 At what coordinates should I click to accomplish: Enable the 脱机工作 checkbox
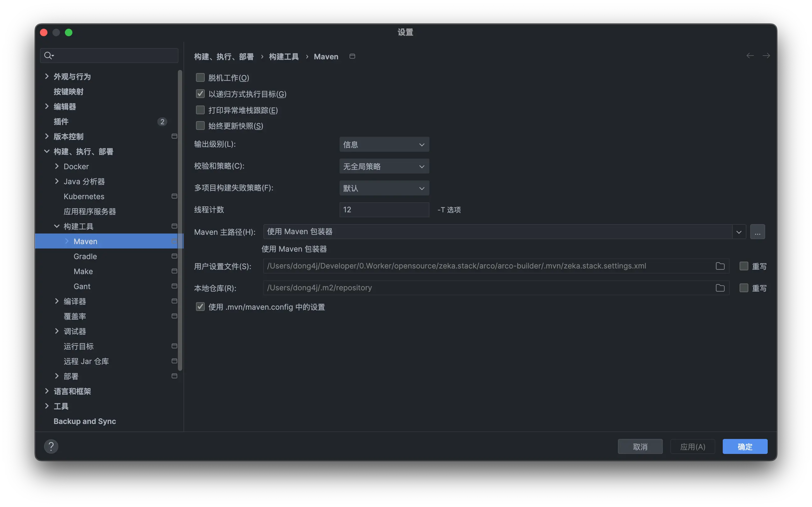click(x=200, y=78)
